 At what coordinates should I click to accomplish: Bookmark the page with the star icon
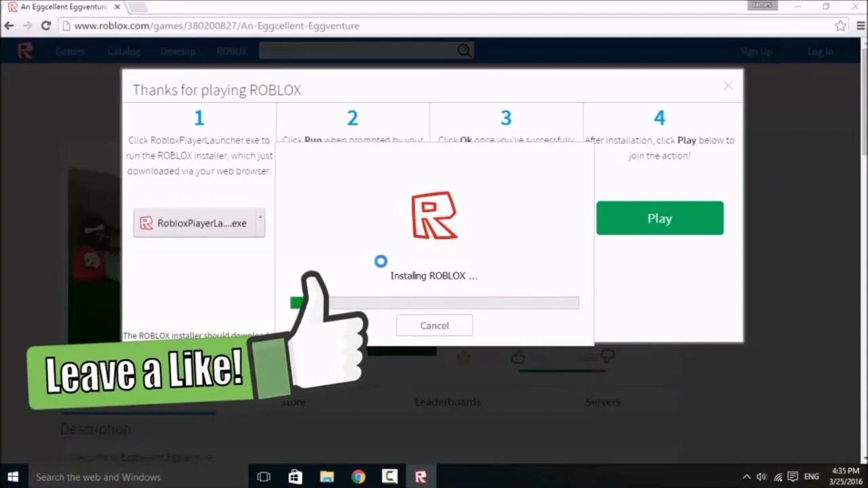point(841,26)
